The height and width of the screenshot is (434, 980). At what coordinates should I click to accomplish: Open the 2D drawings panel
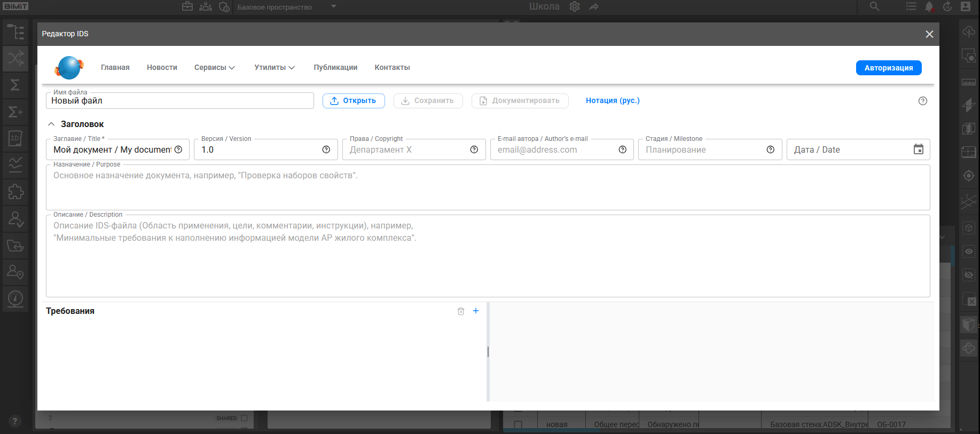coord(15,139)
